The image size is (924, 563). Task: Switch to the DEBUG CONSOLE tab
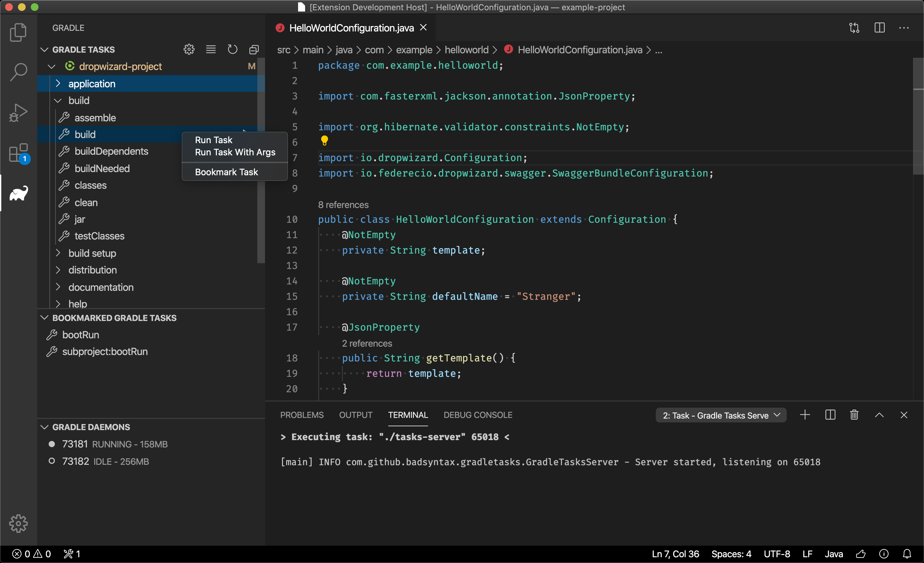coord(478,415)
